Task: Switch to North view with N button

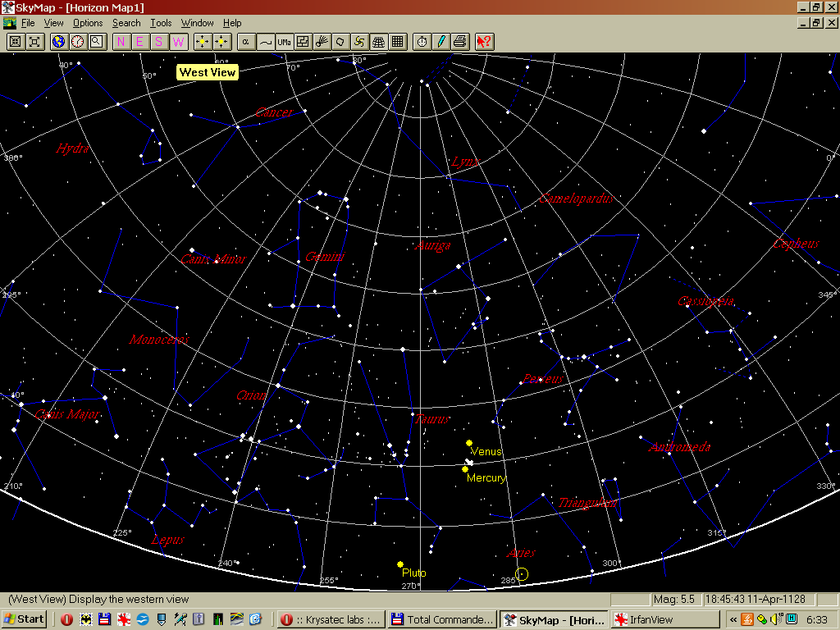Action: click(121, 42)
